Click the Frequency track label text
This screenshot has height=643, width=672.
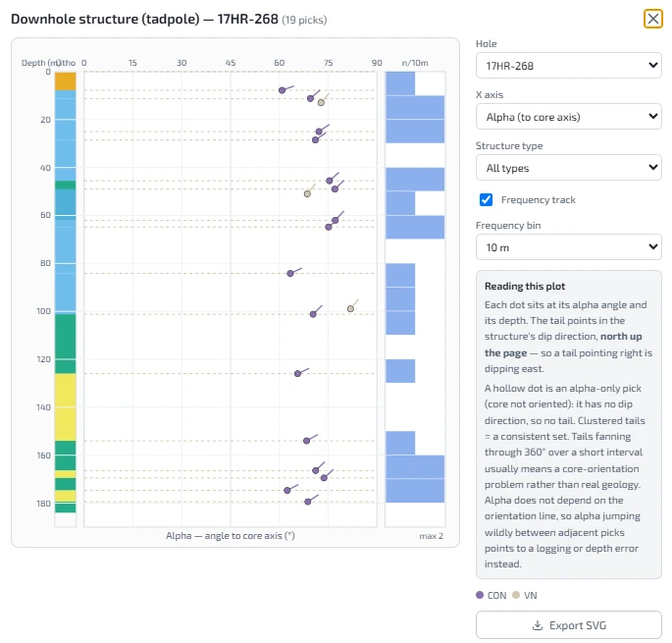(x=539, y=200)
